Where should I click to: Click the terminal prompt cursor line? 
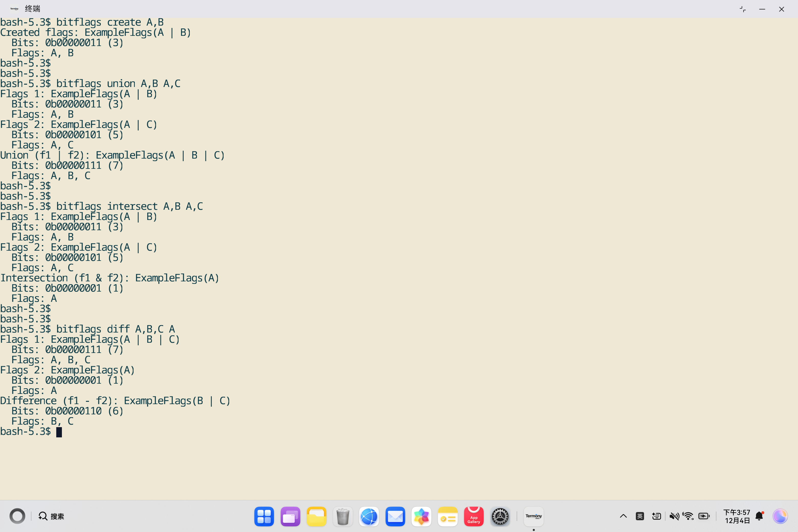(59, 432)
